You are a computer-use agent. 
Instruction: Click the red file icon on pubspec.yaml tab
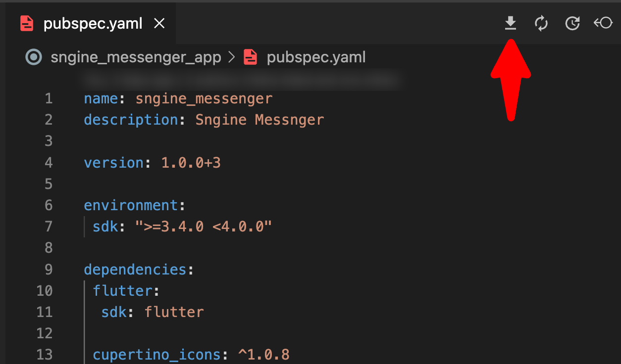coord(27,23)
